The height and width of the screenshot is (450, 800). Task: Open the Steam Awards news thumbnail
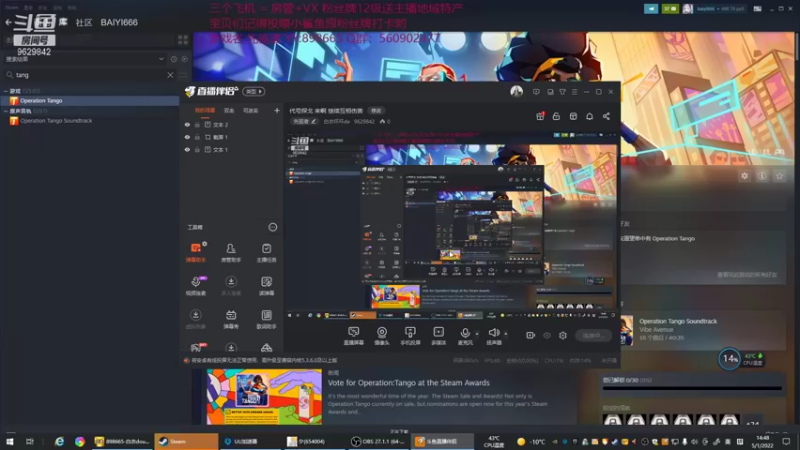point(264,396)
